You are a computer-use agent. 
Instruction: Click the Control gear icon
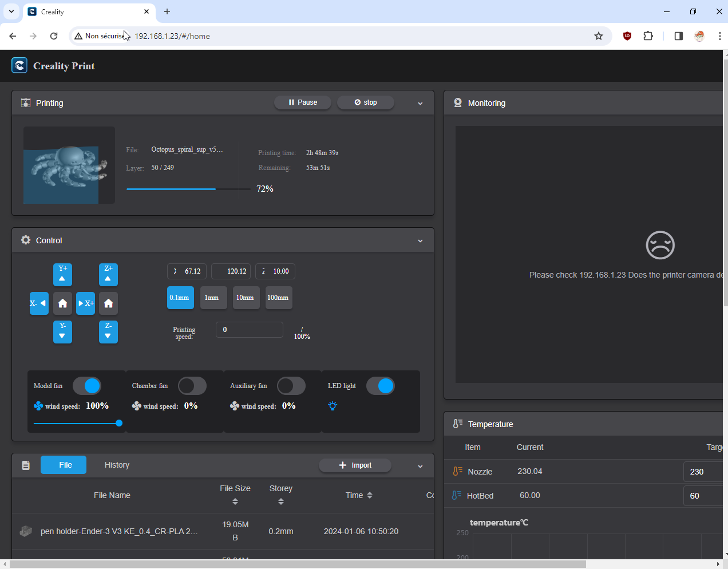tap(26, 240)
